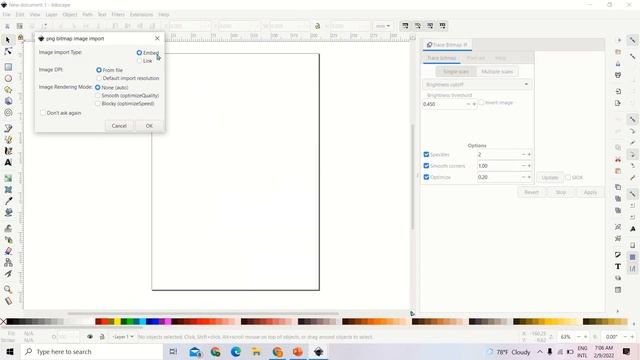
Task: Enable the SIOX checkbox
Action: pos(568,178)
